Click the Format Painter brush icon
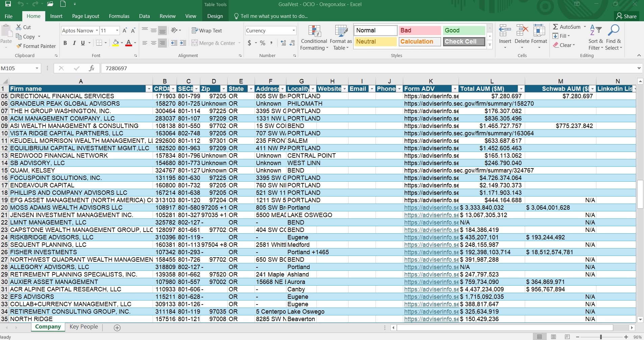Screen dimensions: 644x340 [19, 46]
